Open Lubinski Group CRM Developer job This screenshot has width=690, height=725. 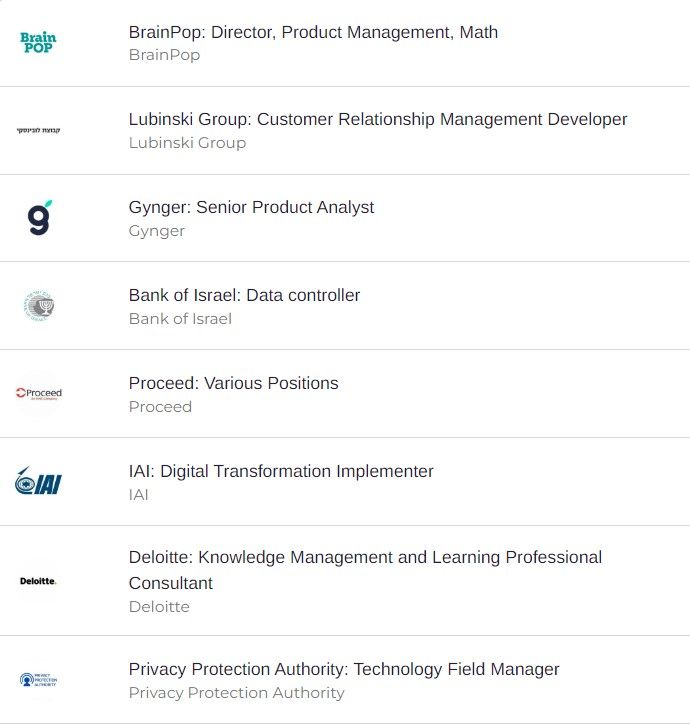378,119
